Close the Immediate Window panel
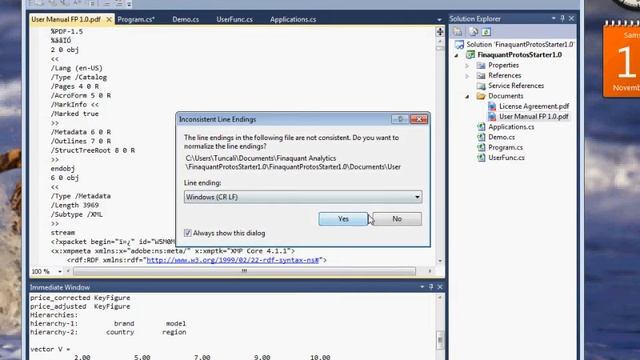 tap(440, 287)
